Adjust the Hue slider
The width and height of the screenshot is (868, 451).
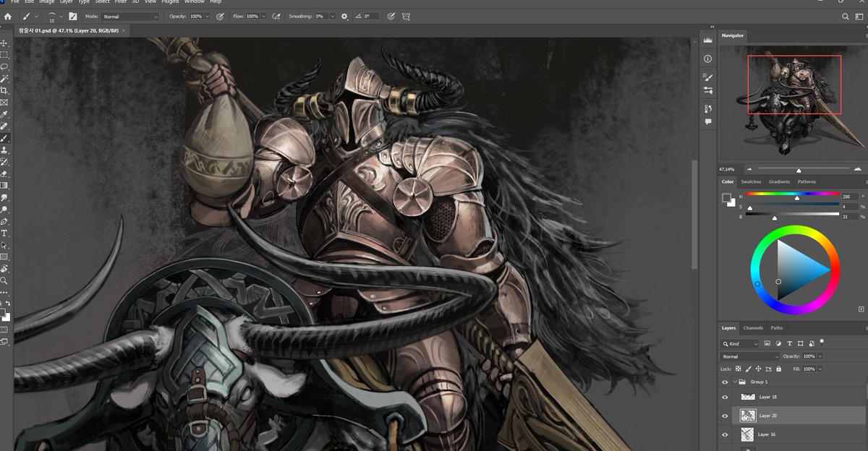click(792, 194)
